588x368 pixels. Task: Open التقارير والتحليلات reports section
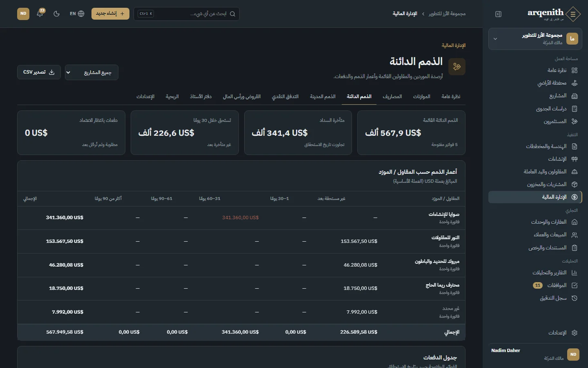pyautogui.click(x=535, y=273)
